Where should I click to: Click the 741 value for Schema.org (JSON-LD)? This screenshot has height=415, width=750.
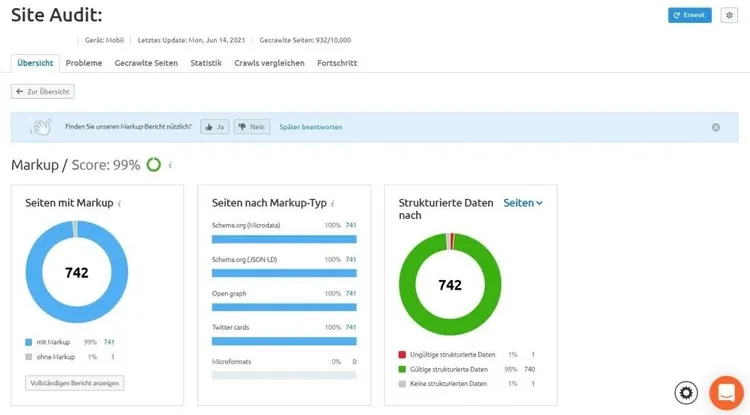pos(351,260)
